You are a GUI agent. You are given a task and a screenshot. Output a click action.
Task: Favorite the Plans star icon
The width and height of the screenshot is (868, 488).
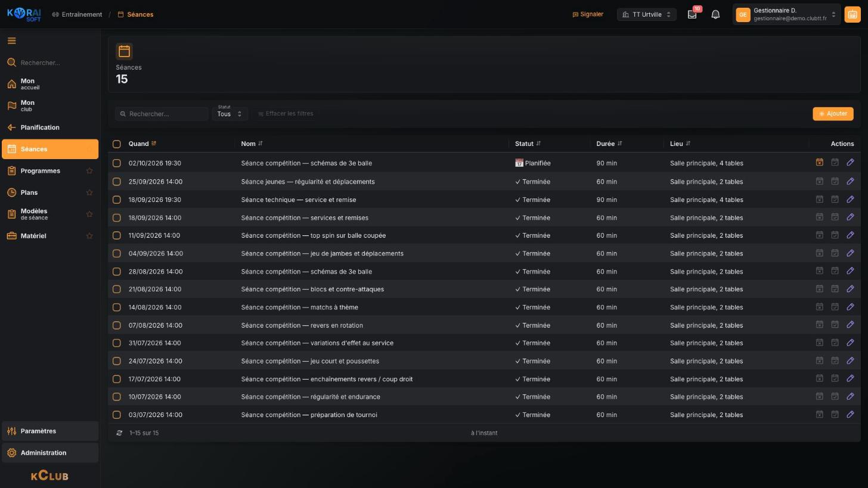[x=89, y=192]
